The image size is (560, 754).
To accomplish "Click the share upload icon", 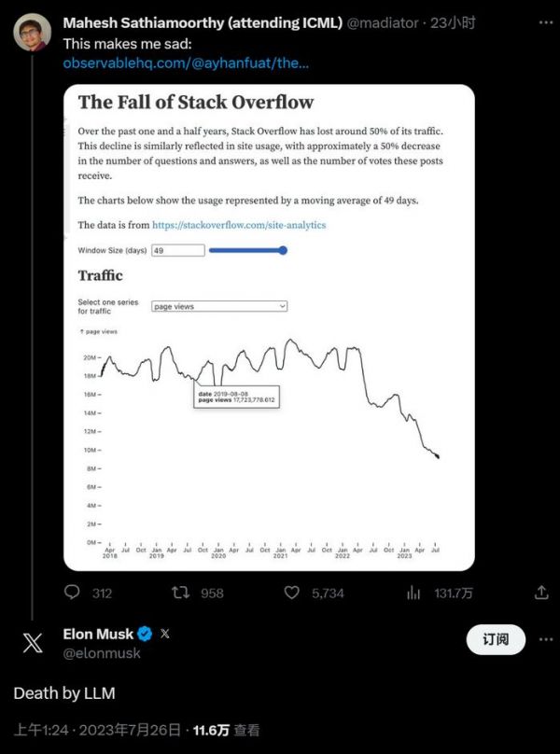I will (540, 593).
